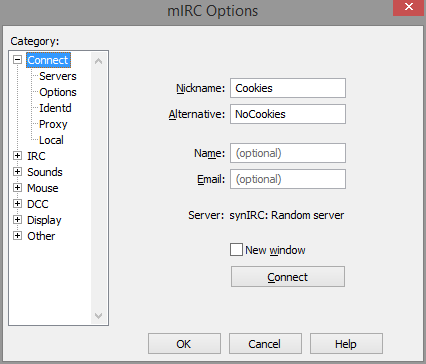Focus the optional Name field

(x=288, y=153)
